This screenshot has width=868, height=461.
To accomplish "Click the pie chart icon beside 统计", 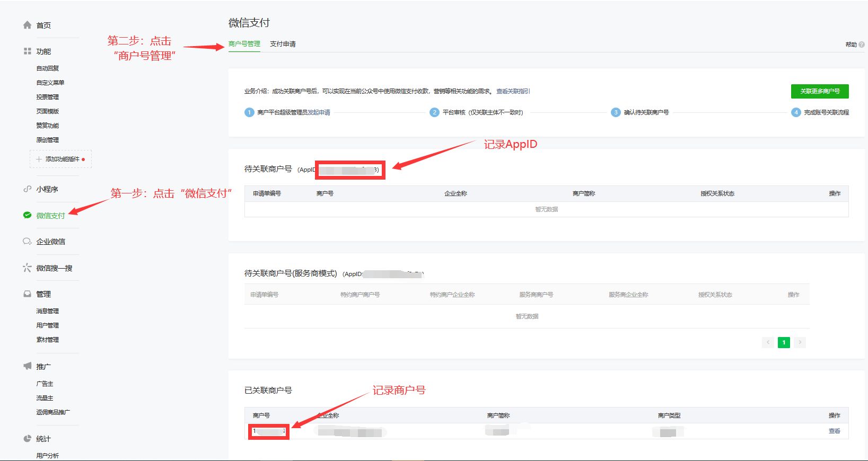I will pyautogui.click(x=27, y=438).
